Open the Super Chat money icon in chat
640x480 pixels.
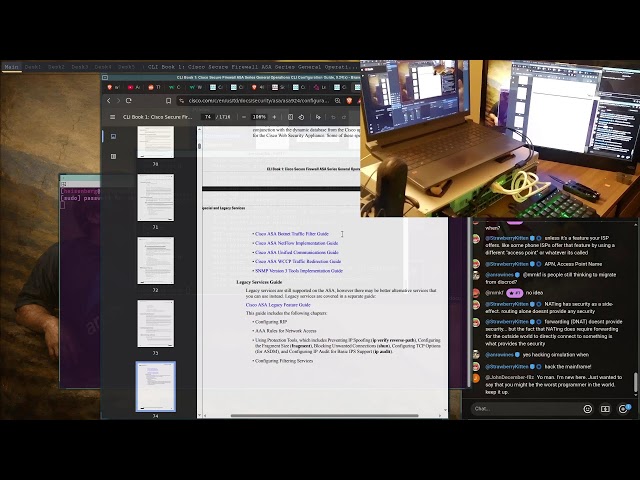[x=605, y=409]
